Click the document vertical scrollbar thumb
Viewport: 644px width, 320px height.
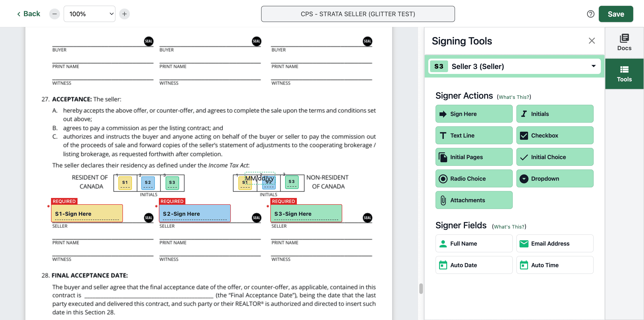[x=421, y=289]
